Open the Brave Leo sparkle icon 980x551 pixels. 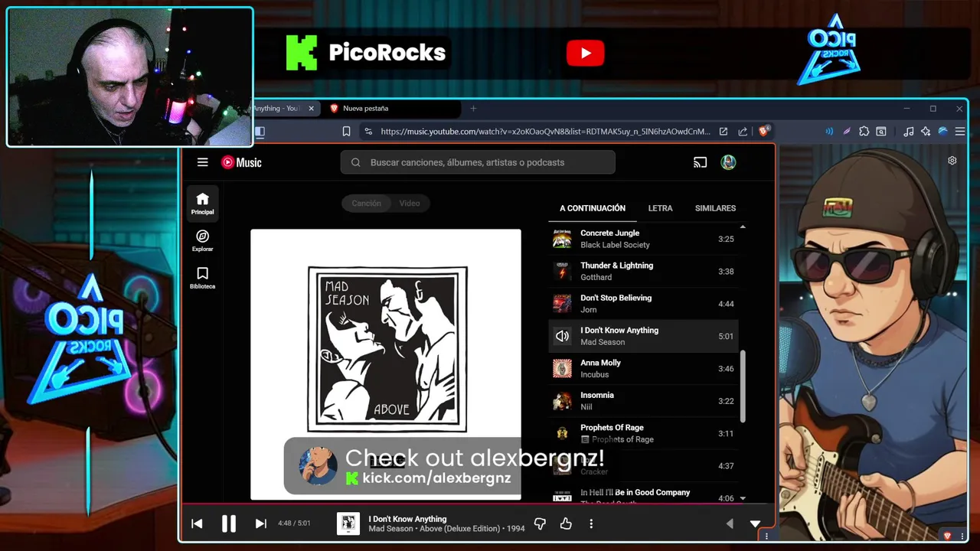(x=926, y=132)
